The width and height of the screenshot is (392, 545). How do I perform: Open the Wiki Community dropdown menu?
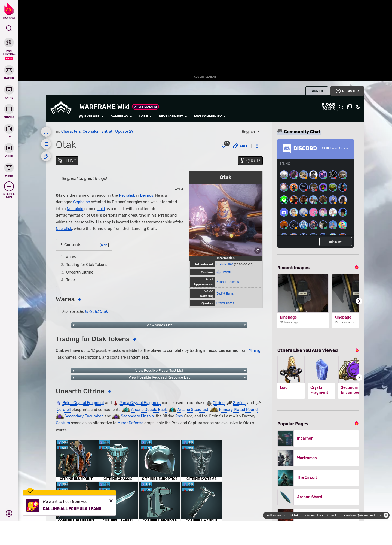tap(210, 116)
